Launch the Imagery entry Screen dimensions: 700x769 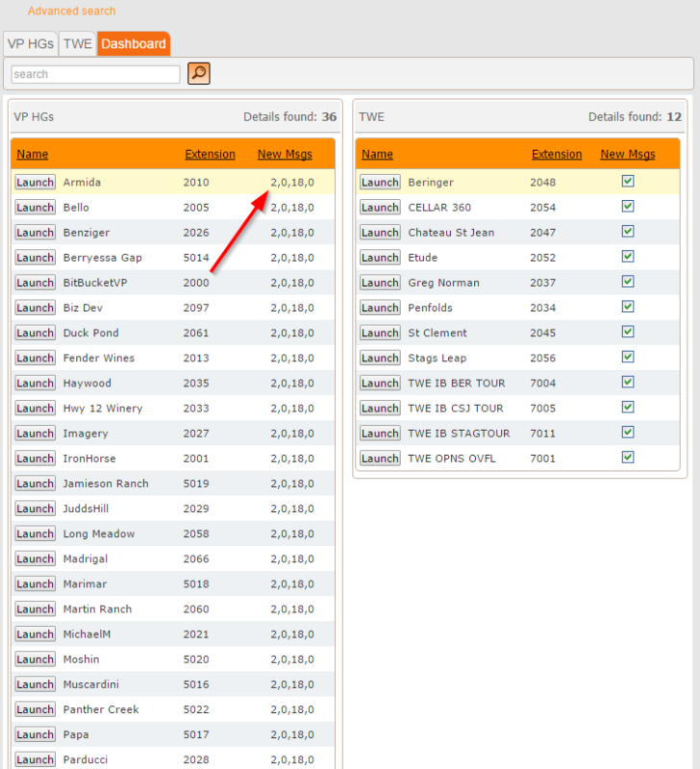coord(35,434)
